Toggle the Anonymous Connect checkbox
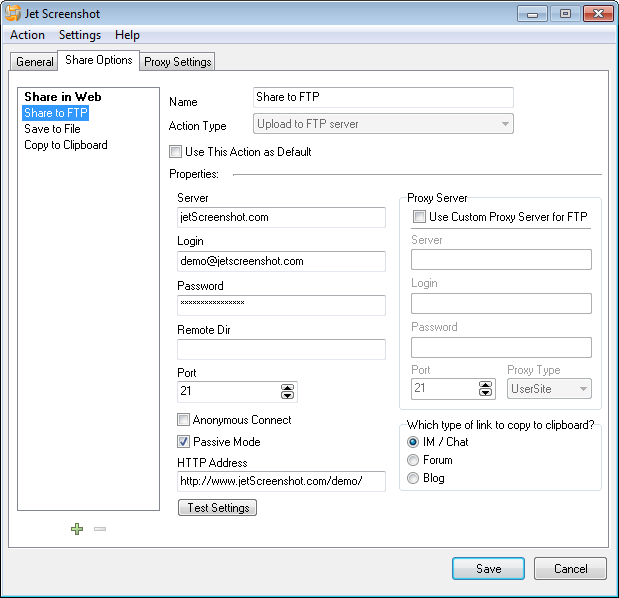This screenshot has width=619, height=598. click(184, 420)
